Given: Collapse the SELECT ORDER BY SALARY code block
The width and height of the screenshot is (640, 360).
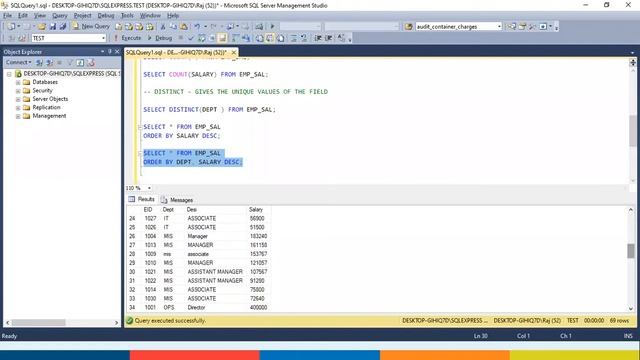Looking at the screenshot, I should tap(140, 127).
